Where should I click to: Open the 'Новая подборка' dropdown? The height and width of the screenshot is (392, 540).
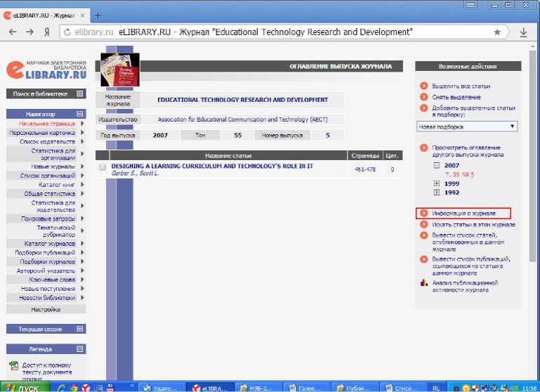pos(467,126)
